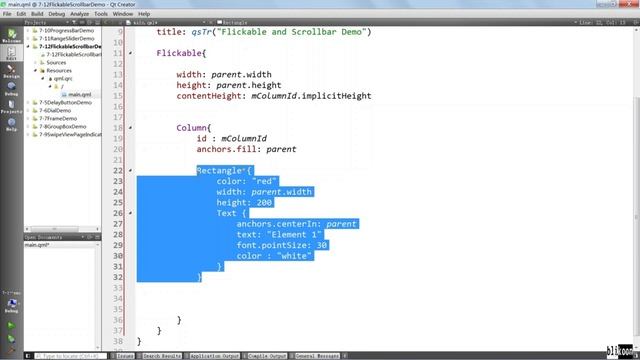The width and height of the screenshot is (640, 360).
Task: Open Edit menu
Action: [x=21, y=14]
